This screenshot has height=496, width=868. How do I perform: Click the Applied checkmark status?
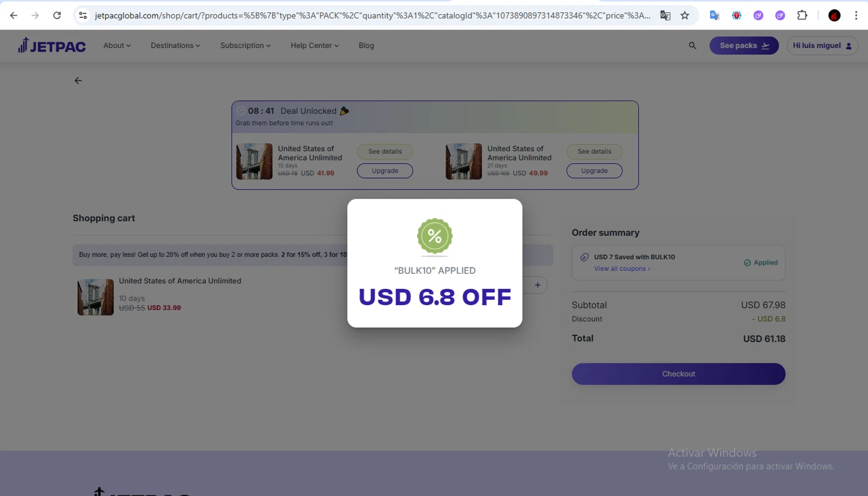point(760,263)
